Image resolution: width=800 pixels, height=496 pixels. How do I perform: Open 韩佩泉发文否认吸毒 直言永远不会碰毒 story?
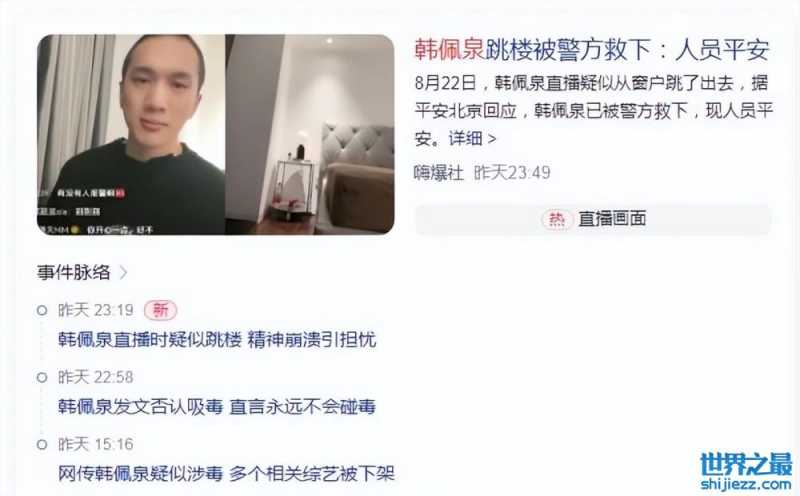click(x=217, y=407)
